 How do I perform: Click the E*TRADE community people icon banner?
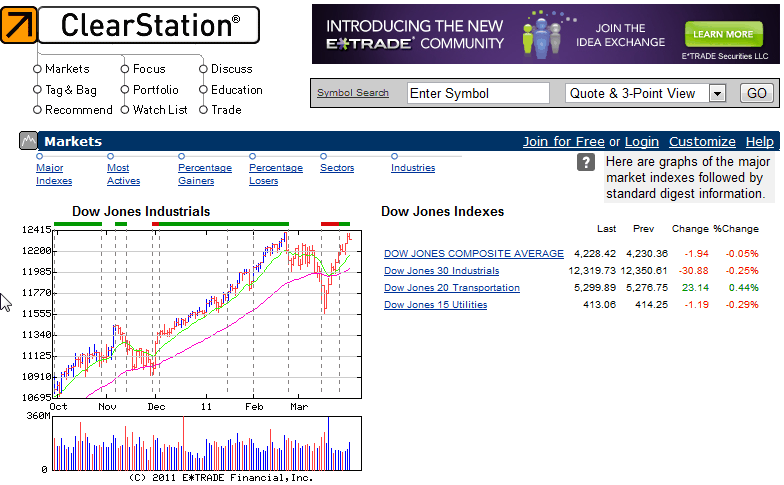coord(541,35)
